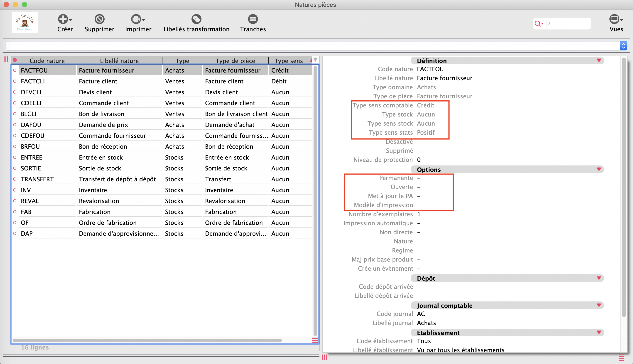Click the Supprimer toolbar icon
Screen dimensions: 633x364
click(x=99, y=19)
